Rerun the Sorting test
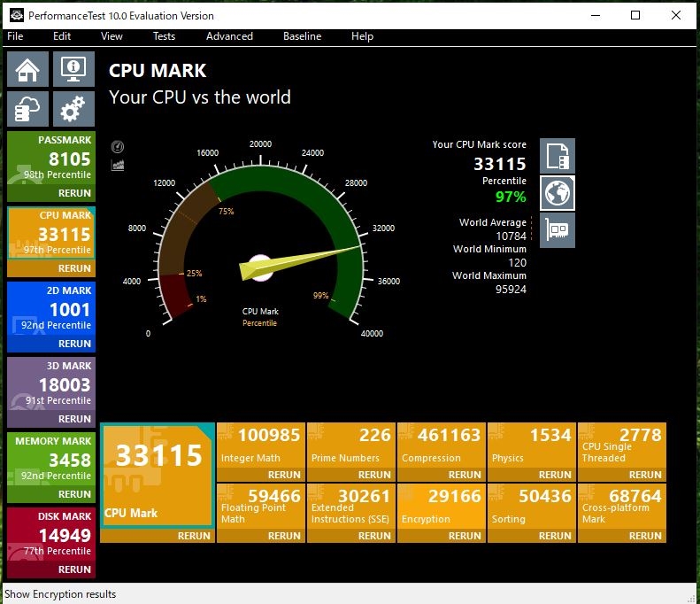The width and height of the screenshot is (700, 604). (x=532, y=536)
